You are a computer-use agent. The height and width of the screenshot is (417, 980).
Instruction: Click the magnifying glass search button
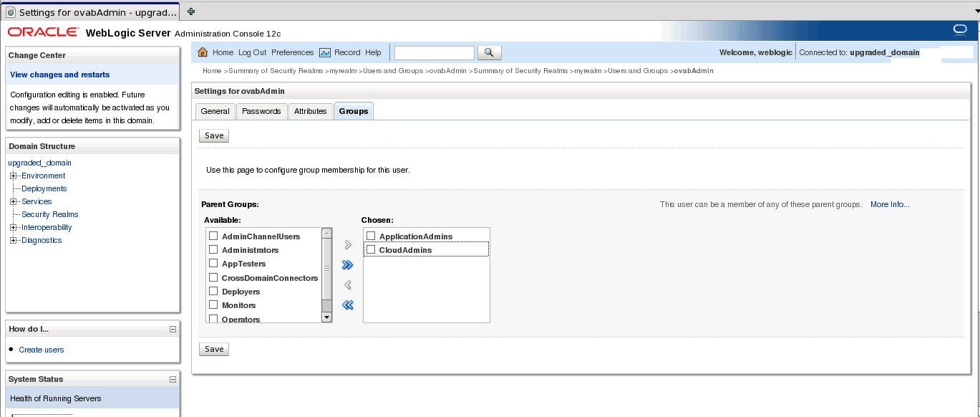489,52
